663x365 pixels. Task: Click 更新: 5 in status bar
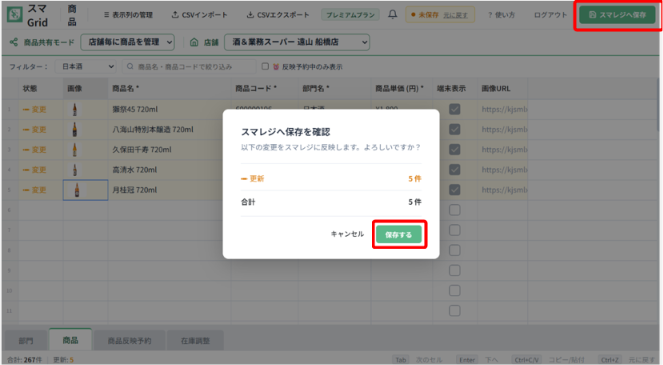coord(63,360)
